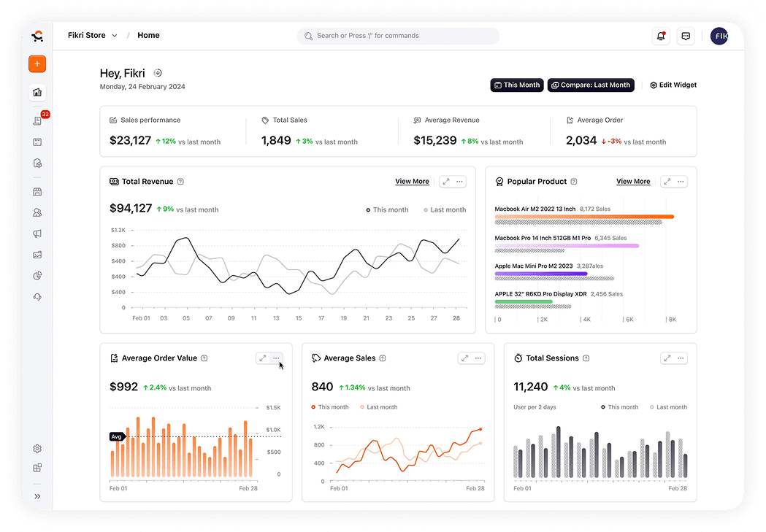The height and width of the screenshot is (532, 766).
Task: Open the Customers sidebar icon
Action: pos(37,212)
